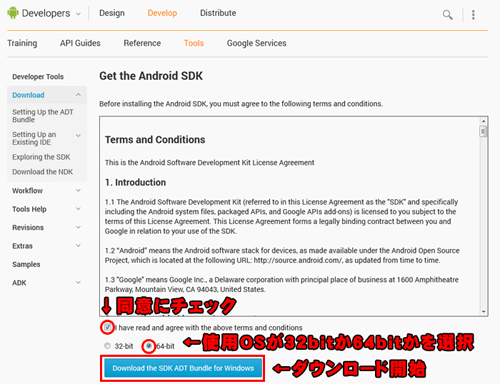Click the Terms and Conditions heading

pos(155,140)
